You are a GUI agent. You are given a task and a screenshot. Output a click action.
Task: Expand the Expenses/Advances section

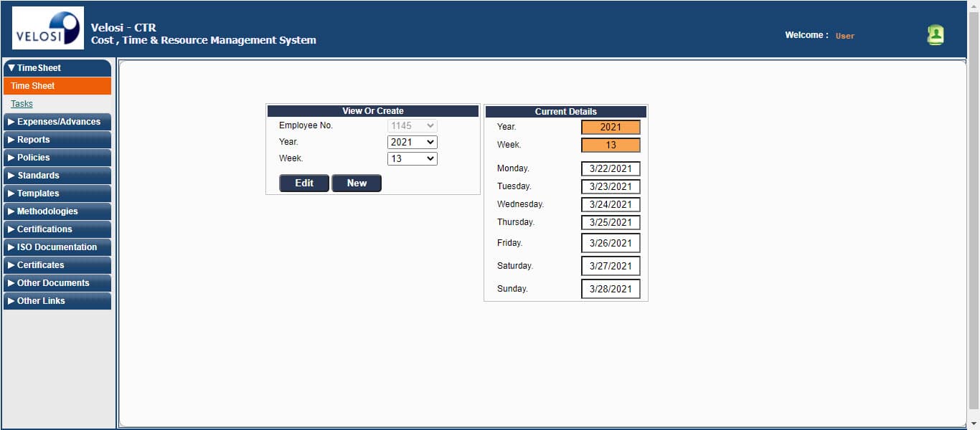57,122
